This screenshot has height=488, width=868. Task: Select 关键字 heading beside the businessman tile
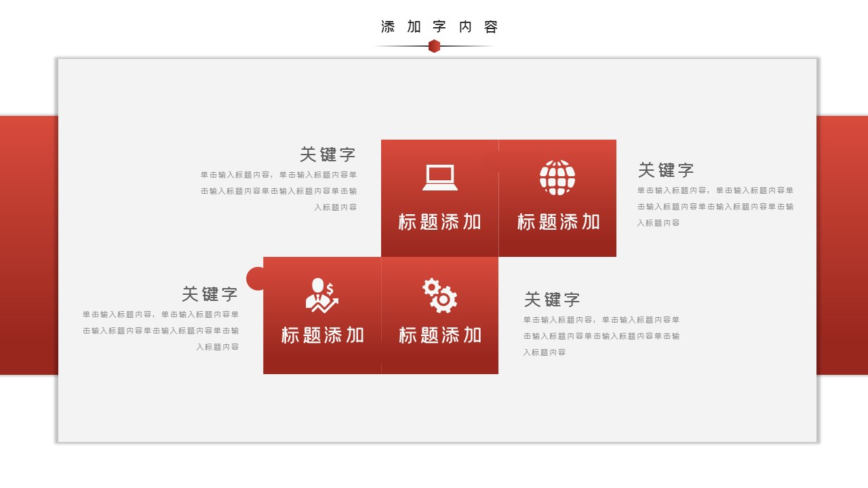[x=210, y=294]
